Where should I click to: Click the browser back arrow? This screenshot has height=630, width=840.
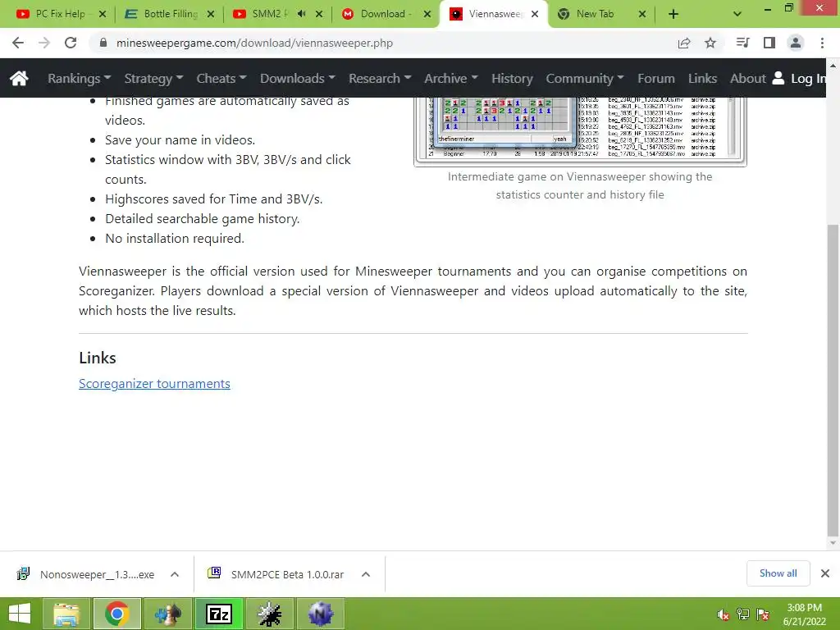coord(18,43)
